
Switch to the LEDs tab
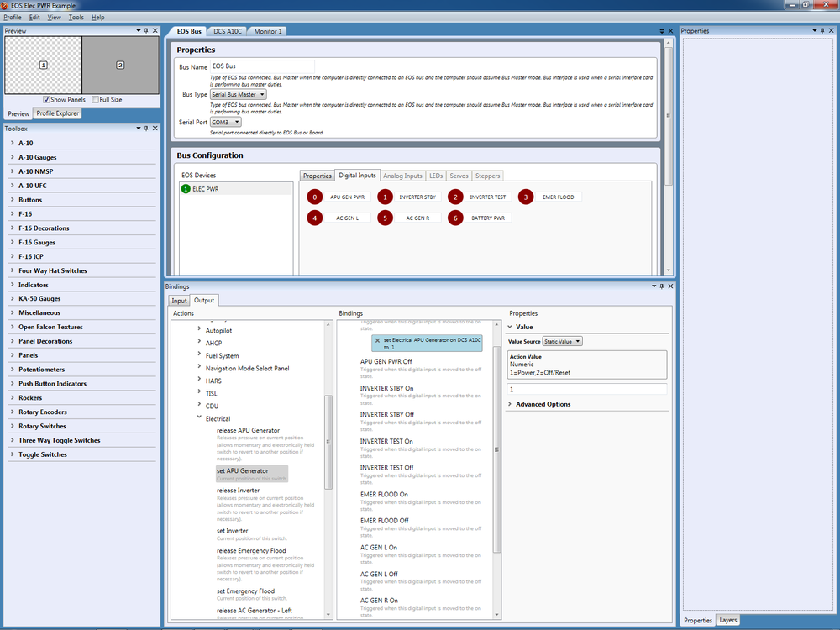(436, 176)
